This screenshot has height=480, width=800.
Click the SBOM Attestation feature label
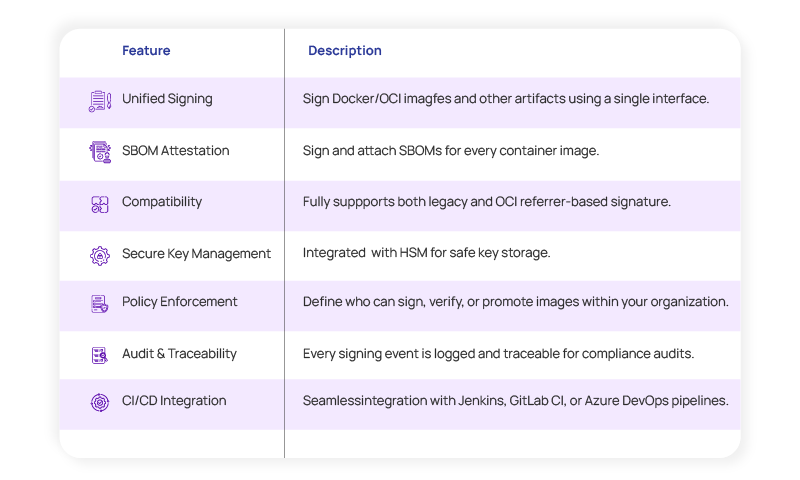click(x=175, y=151)
